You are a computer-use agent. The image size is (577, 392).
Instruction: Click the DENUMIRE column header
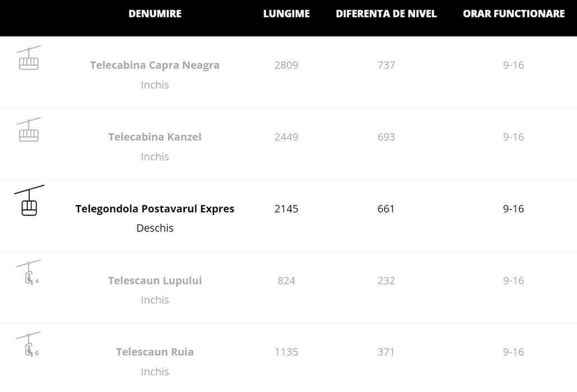155,14
